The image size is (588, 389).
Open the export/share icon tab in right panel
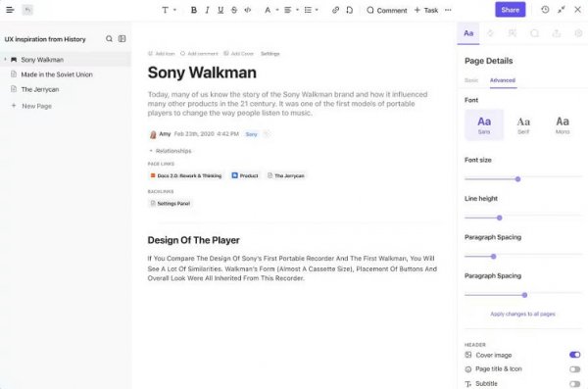557,33
